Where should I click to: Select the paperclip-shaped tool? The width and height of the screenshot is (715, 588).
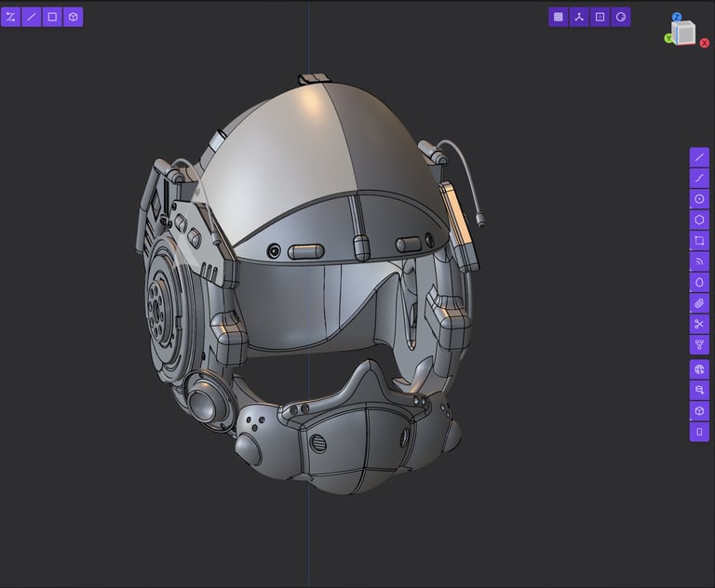pyautogui.click(x=699, y=303)
